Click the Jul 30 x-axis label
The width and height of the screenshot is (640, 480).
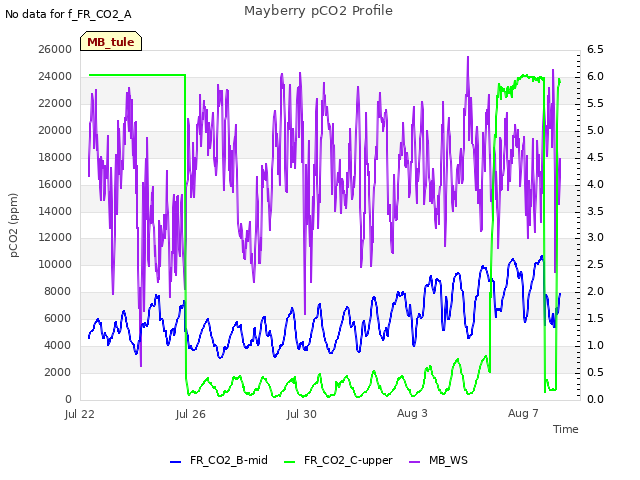pos(302,414)
